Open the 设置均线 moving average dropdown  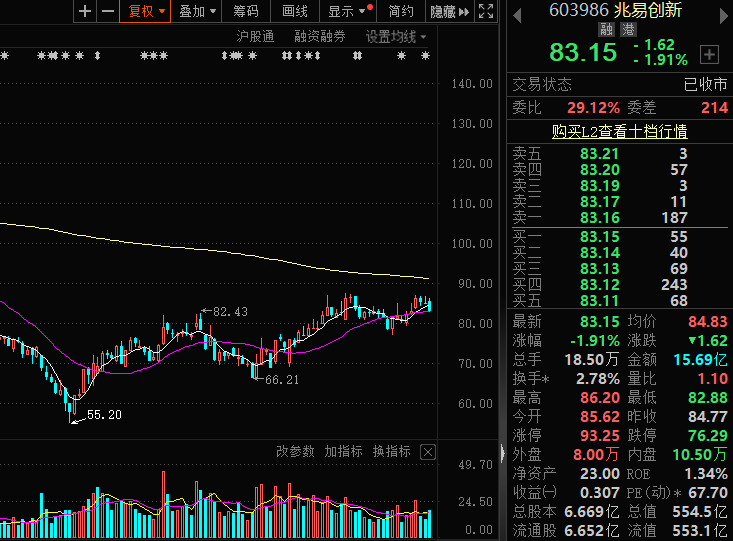[x=396, y=37]
